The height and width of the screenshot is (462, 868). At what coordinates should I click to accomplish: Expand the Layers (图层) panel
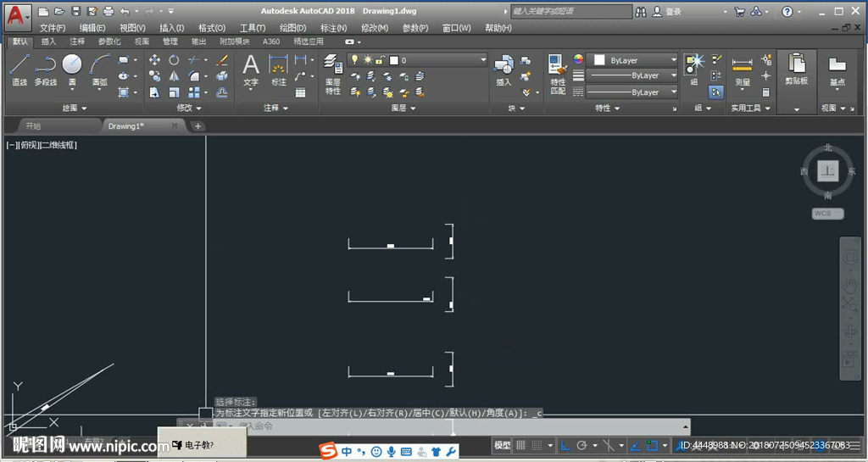pos(403,108)
